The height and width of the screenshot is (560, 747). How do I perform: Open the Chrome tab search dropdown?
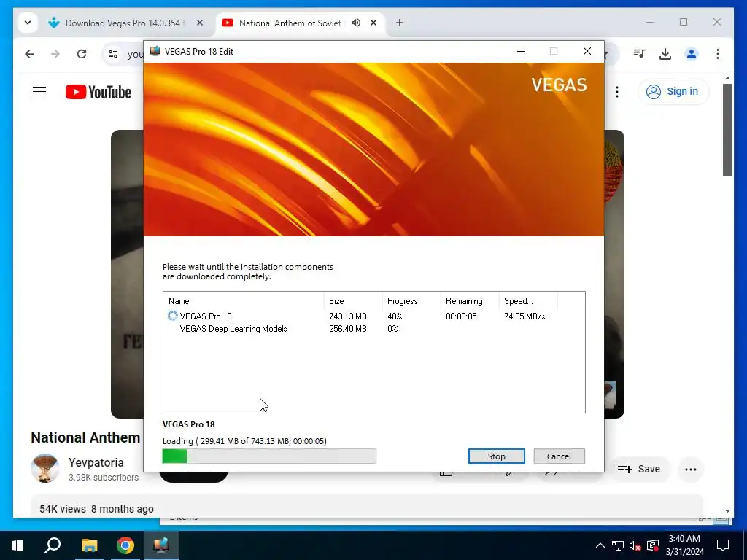[28, 23]
